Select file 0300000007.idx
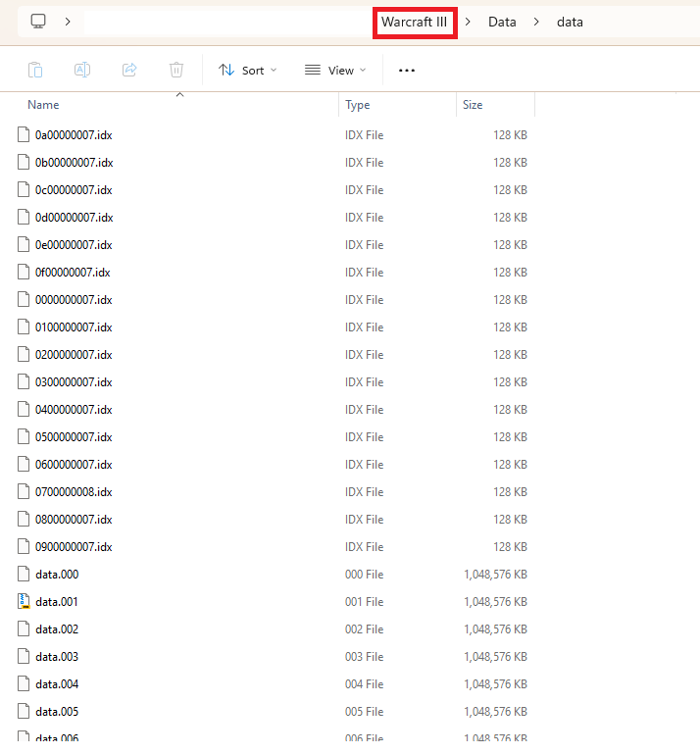Viewport: 700px width, 754px height. click(x=74, y=381)
